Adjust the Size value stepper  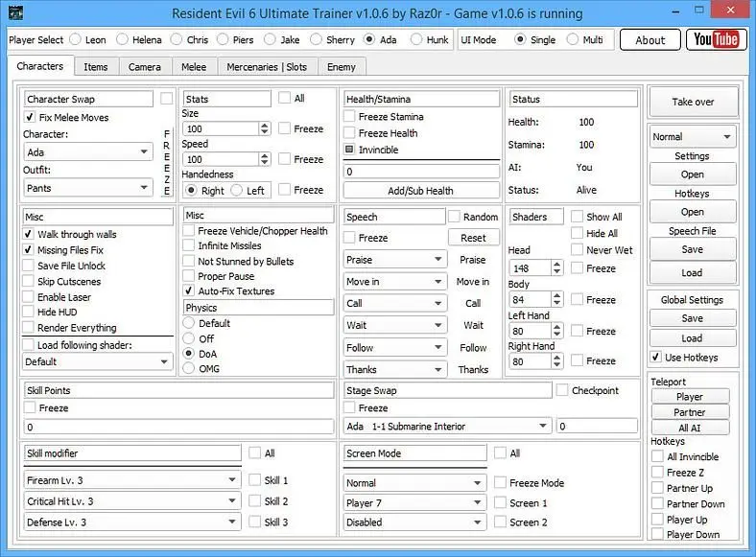pyautogui.click(x=264, y=128)
